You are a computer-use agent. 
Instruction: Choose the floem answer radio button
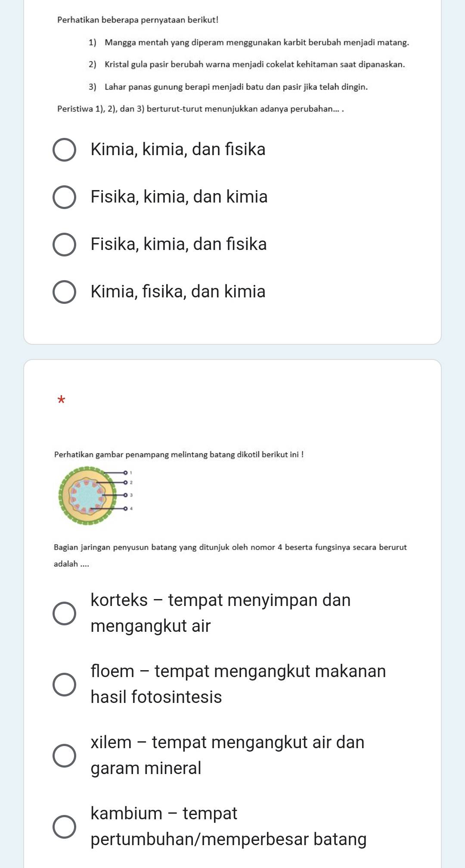point(64,684)
